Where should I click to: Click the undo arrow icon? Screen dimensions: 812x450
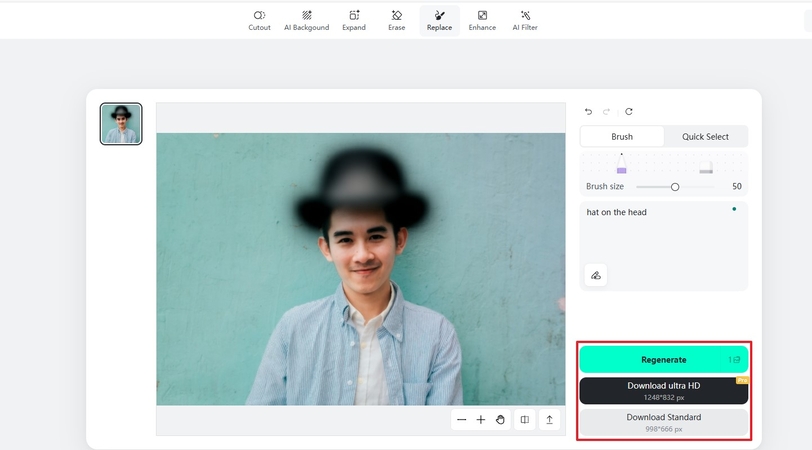coord(588,111)
